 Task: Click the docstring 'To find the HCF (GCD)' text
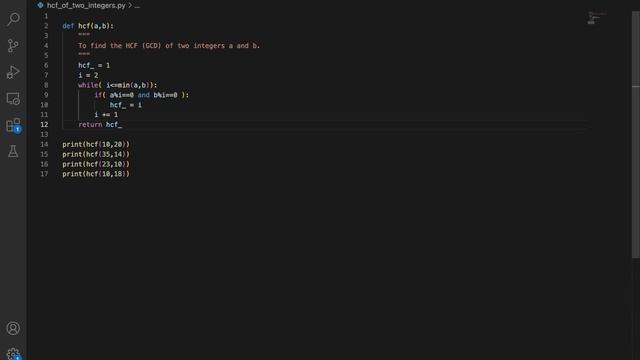pos(169,46)
